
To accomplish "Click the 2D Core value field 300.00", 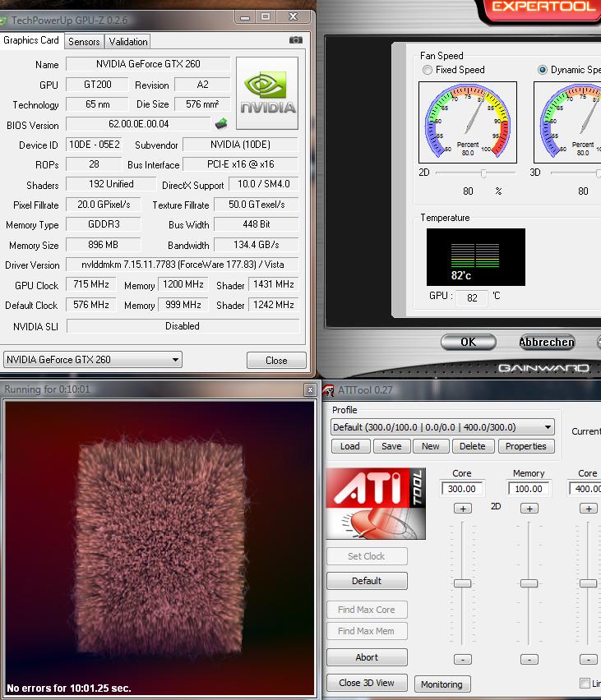I will (x=462, y=488).
